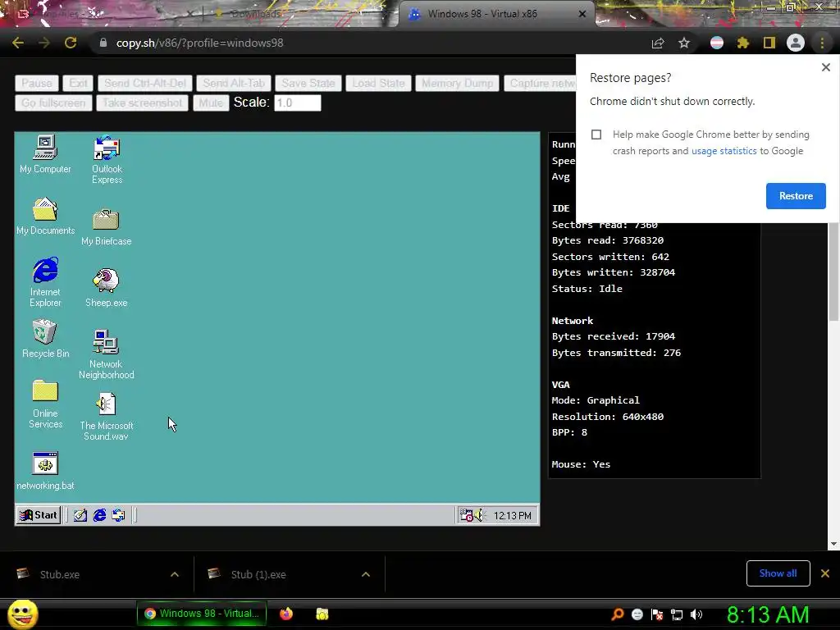Click Send Alt-Tab button

pyautogui.click(x=234, y=83)
